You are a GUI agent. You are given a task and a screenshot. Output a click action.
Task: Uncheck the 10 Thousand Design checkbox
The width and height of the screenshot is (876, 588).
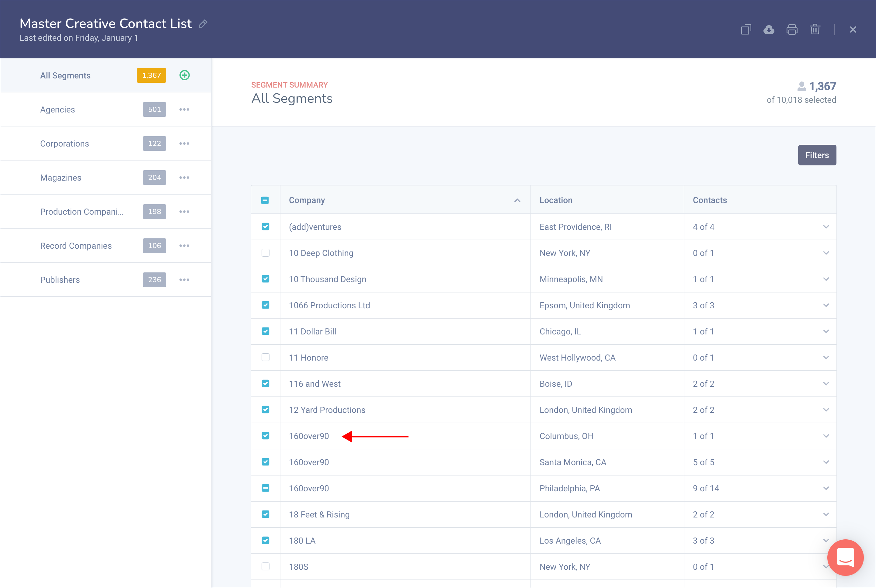pyautogui.click(x=265, y=279)
